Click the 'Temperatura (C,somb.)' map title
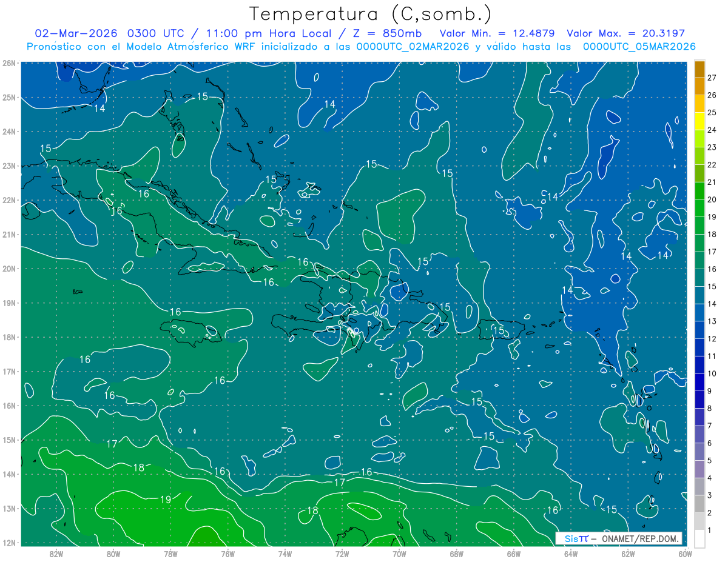Image resolution: width=728 pixels, height=562 pixels. pyautogui.click(x=371, y=14)
